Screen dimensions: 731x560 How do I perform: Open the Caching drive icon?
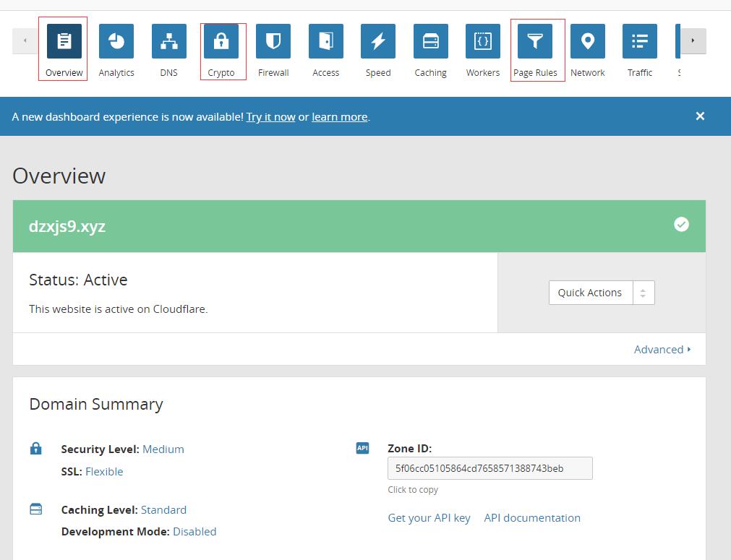pos(431,41)
